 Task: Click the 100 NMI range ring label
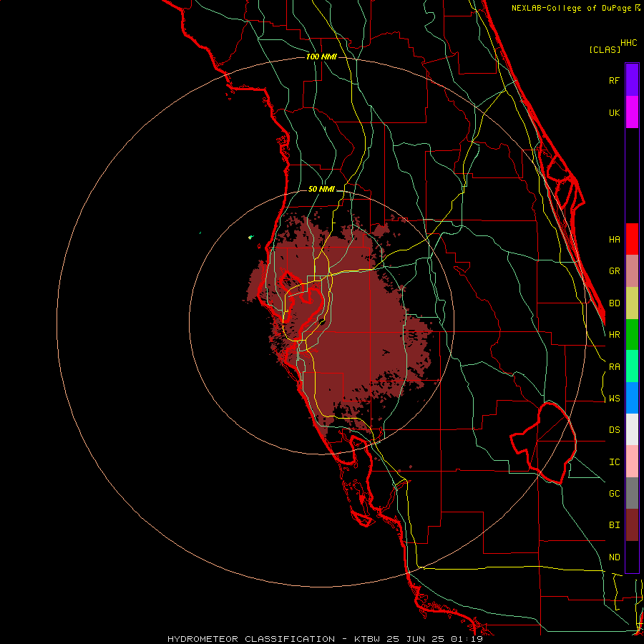[x=321, y=57]
